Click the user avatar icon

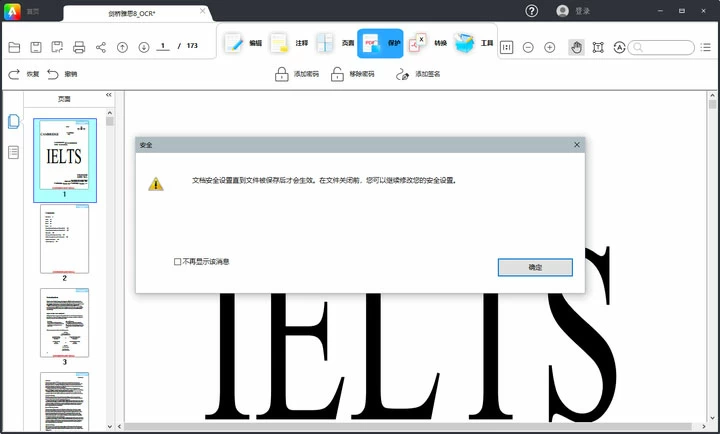[x=562, y=11]
